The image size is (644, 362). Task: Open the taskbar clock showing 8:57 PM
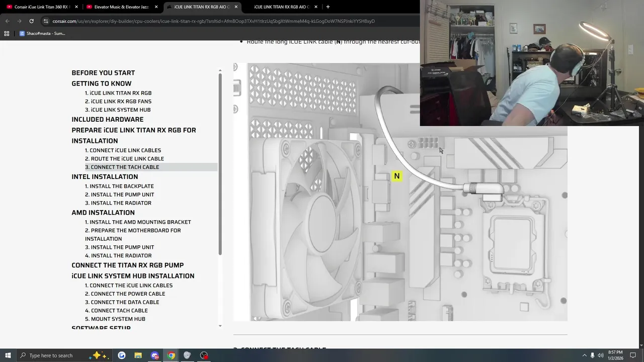(x=615, y=355)
